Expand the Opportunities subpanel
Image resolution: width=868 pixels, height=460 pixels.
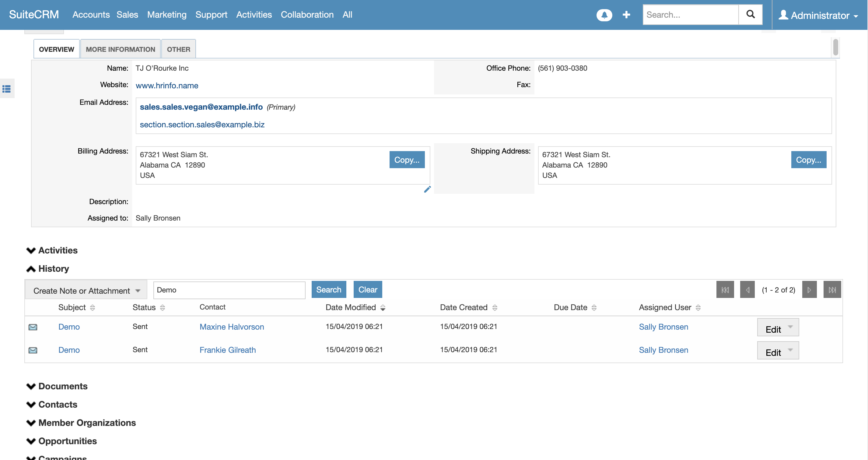point(31,441)
